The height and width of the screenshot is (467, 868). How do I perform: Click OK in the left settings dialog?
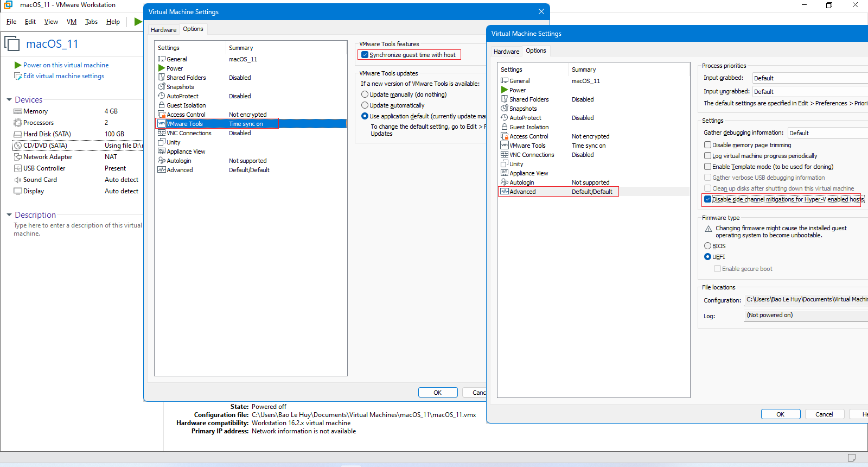438,393
